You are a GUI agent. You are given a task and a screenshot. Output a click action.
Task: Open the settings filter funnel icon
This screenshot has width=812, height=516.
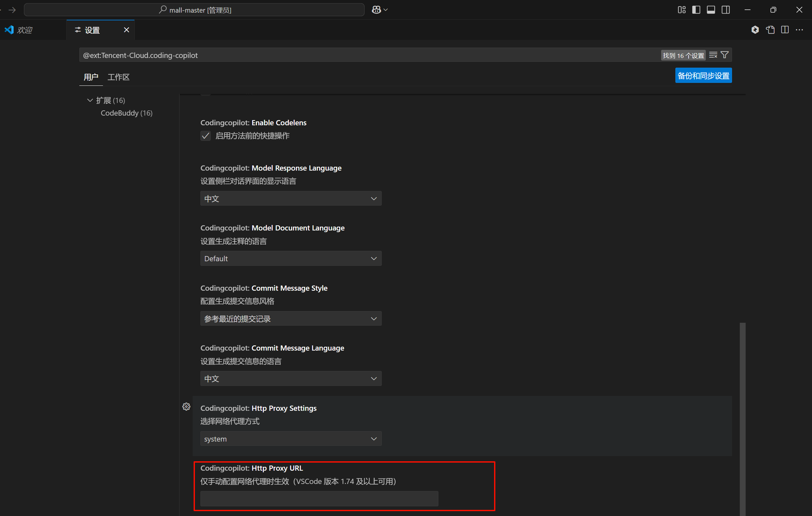tap(725, 55)
